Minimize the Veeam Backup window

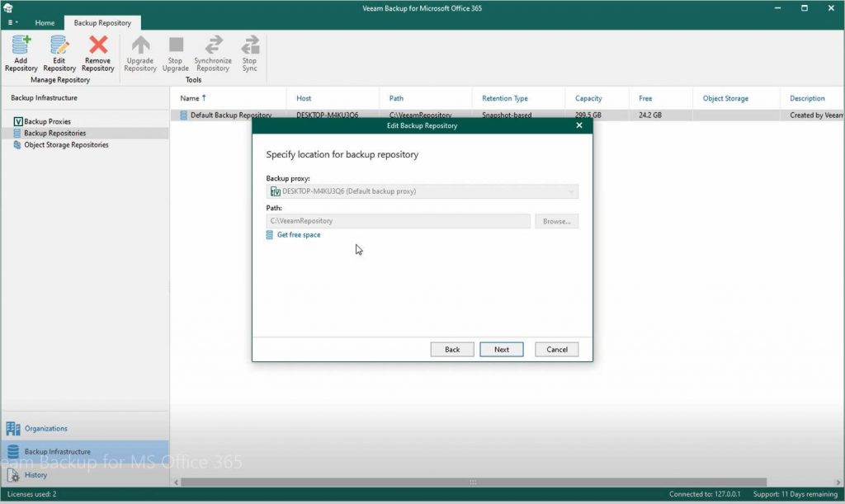coord(777,8)
